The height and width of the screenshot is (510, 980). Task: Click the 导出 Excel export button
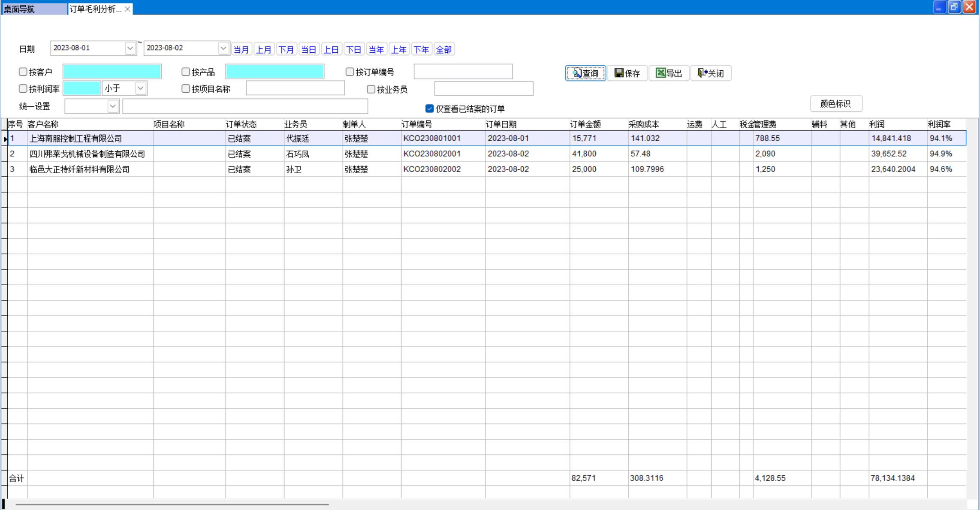tap(669, 73)
